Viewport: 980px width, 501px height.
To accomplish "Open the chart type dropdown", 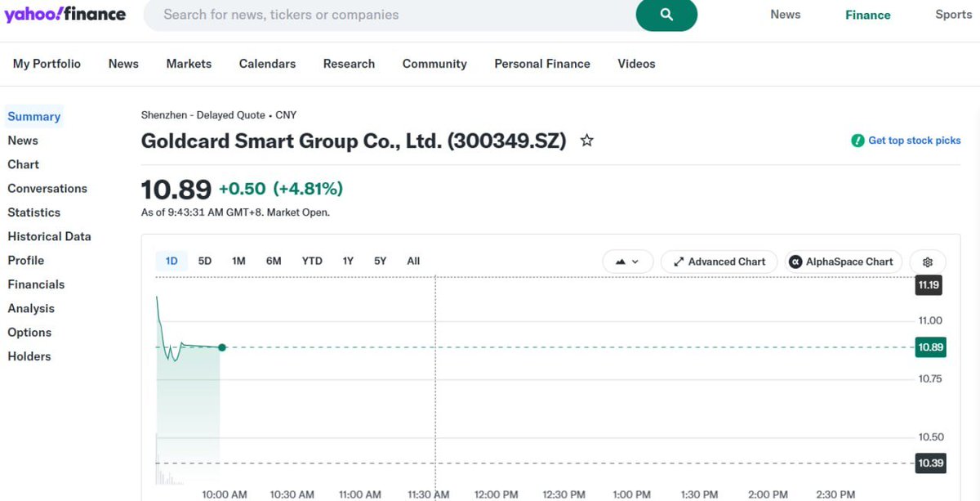I will [x=628, y=262].
